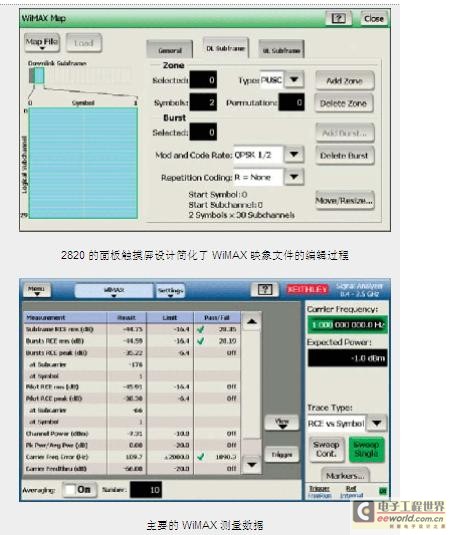
Task: Click the Result column header
Action: pyautogui.click(x=127, y=318)
